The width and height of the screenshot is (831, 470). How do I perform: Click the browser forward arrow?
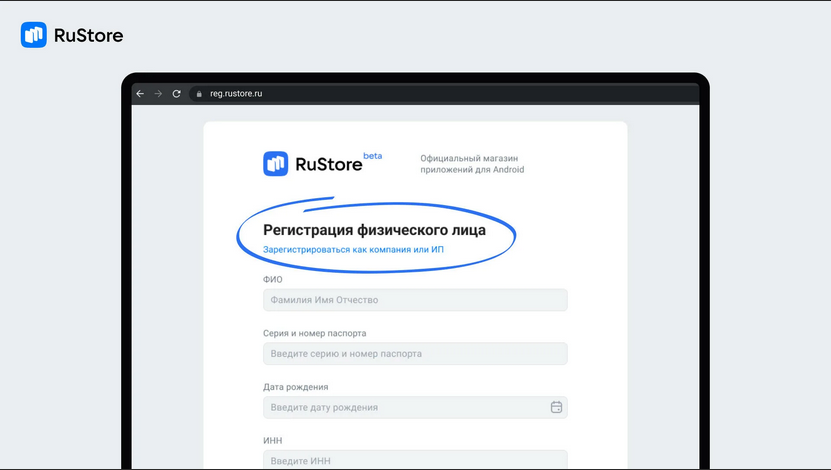point(158,94)
